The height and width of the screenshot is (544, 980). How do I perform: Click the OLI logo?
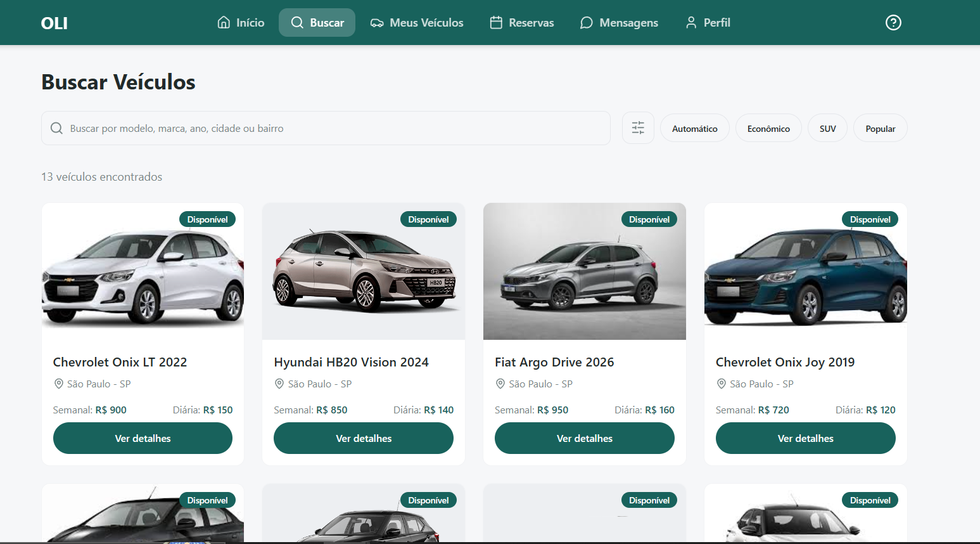tap(54, 23)
